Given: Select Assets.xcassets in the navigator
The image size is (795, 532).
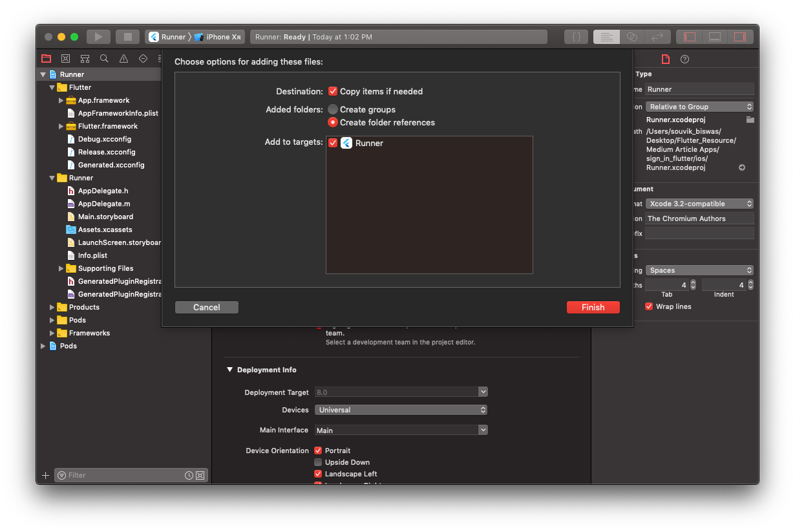Looking at the screenshot, I should click(x=105, y=229).
